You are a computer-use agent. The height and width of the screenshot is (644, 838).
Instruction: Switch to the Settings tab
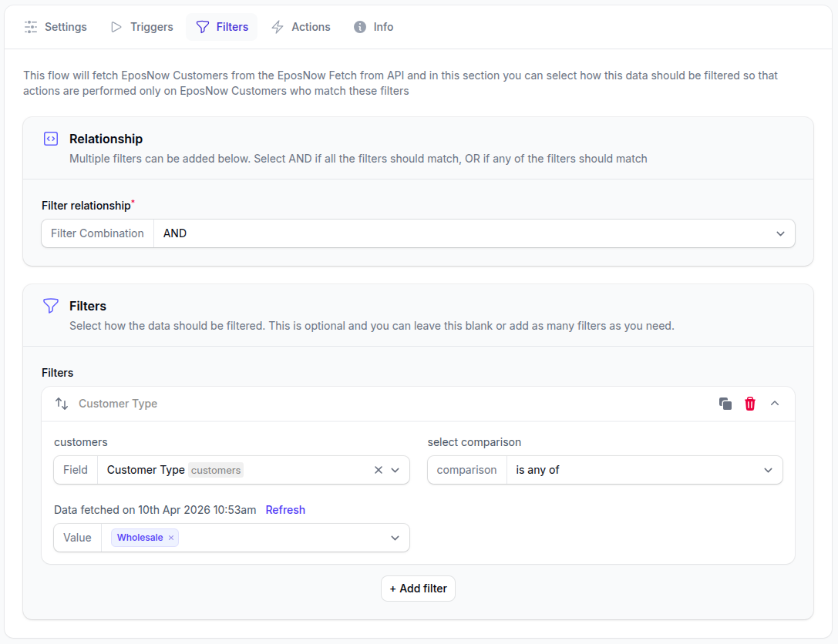56,27
